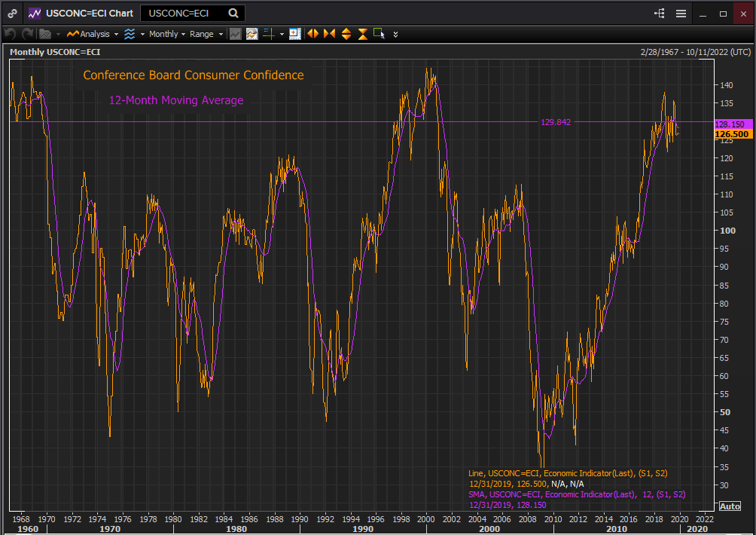
Task: Click the vertical compress arrows icon
Action: pos(362,34)
